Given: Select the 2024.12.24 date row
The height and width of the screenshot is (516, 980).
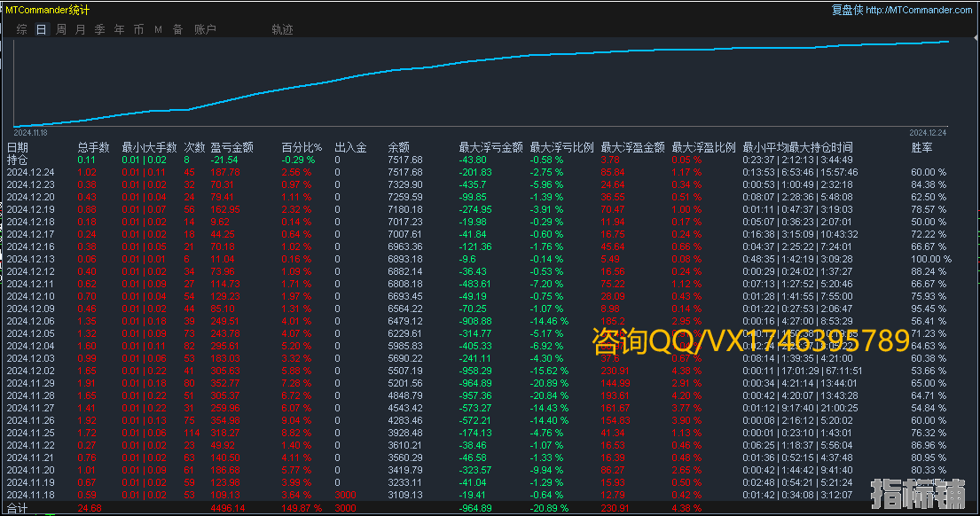Looking at the screenshot, I should point(31,172).
